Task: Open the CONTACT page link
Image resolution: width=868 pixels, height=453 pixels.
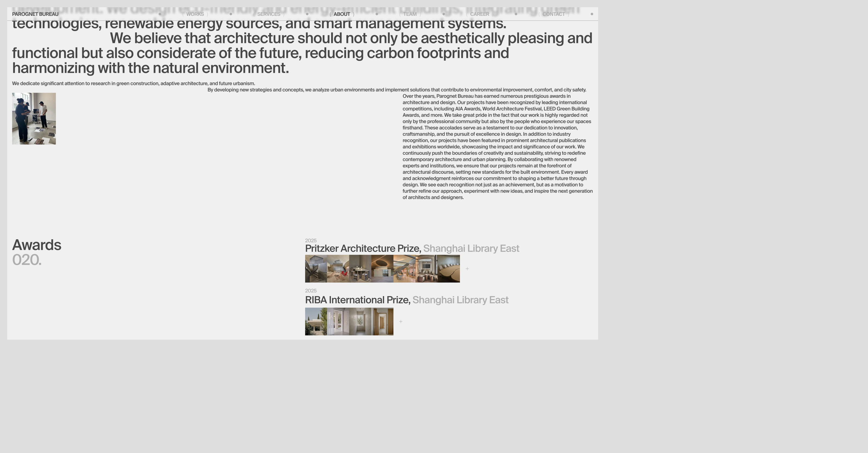Action: point(553,14)
